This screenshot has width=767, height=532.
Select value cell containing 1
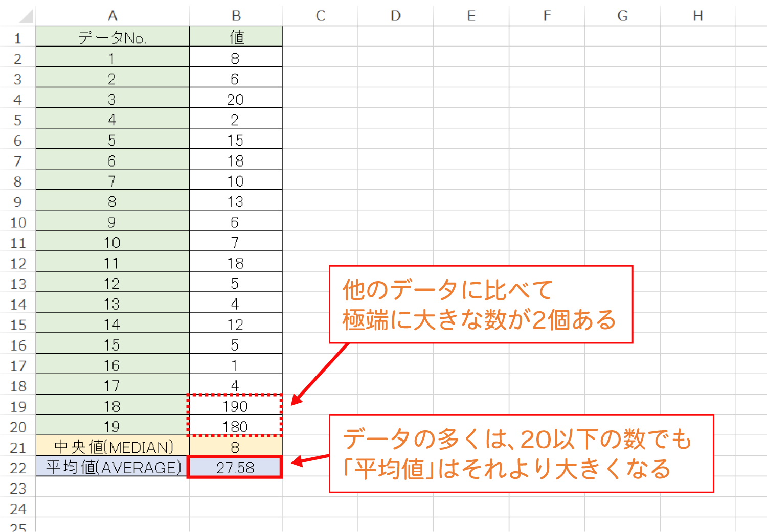point(236,364)
